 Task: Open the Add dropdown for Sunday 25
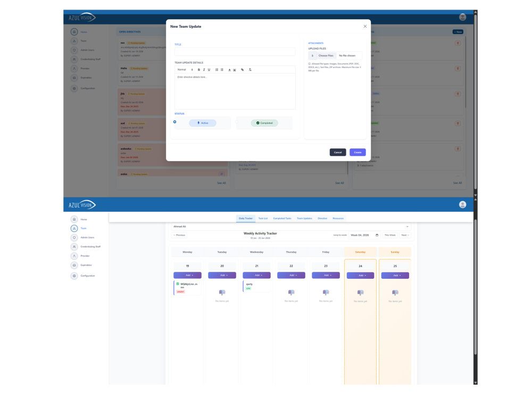[395, 276]
